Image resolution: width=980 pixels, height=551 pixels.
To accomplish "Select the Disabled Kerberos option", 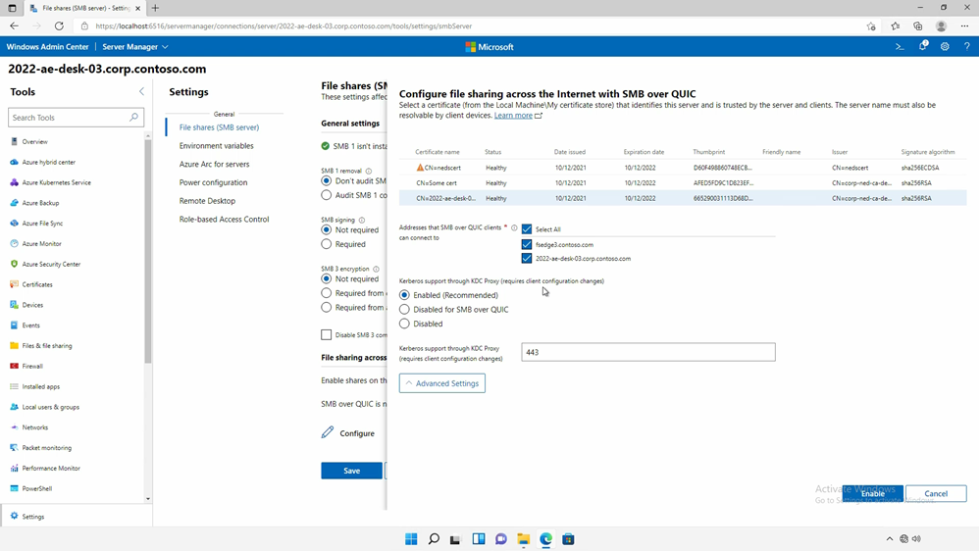I will point(404,324).
